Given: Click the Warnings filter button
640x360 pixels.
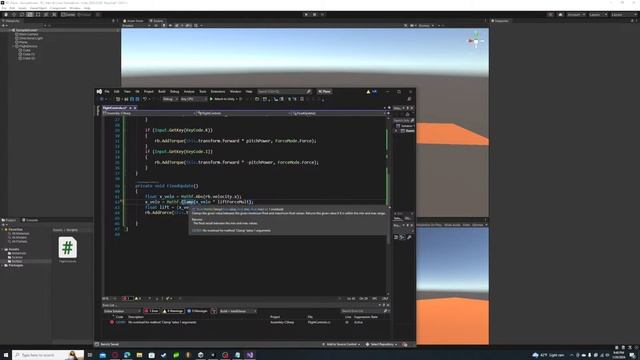Looking at the screenshot, I should (173, 311).
